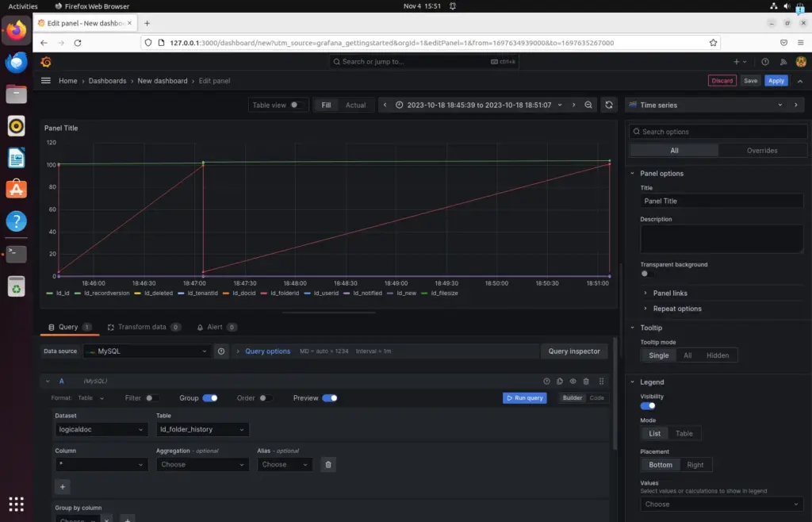Open Firefox from the dock
Image resolution: width=812 pixels, height=522 pixels.
click(16, 31)
